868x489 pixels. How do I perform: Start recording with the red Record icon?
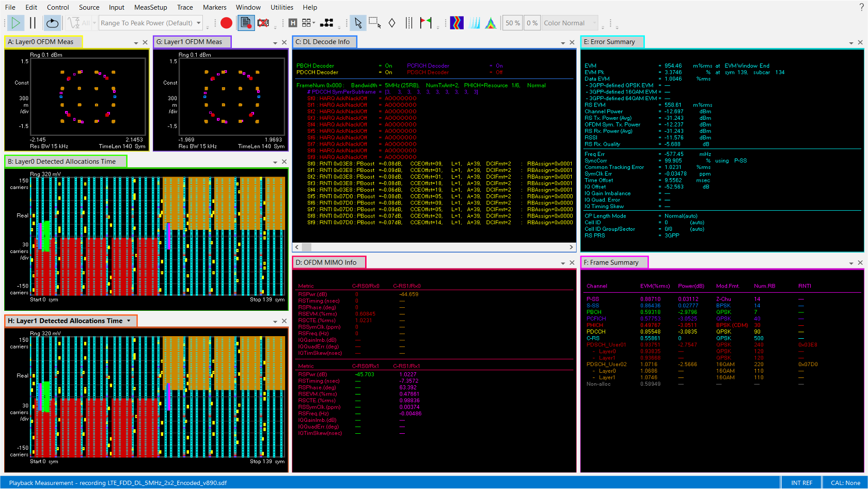[226, 23]
